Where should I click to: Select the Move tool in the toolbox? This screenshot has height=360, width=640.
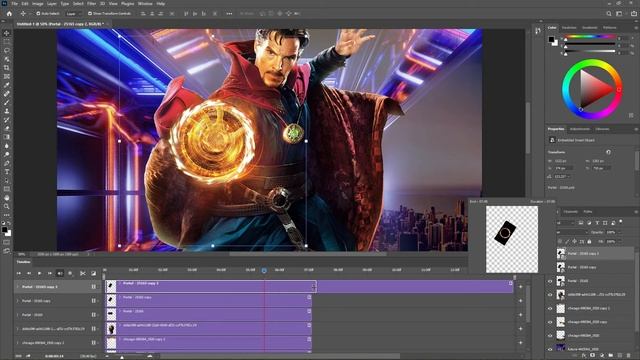[7, 33]
